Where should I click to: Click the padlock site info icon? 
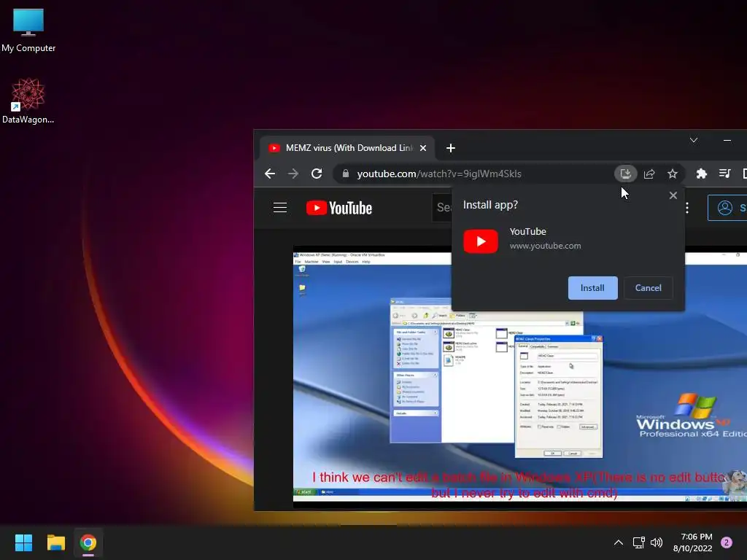point(346,174)
